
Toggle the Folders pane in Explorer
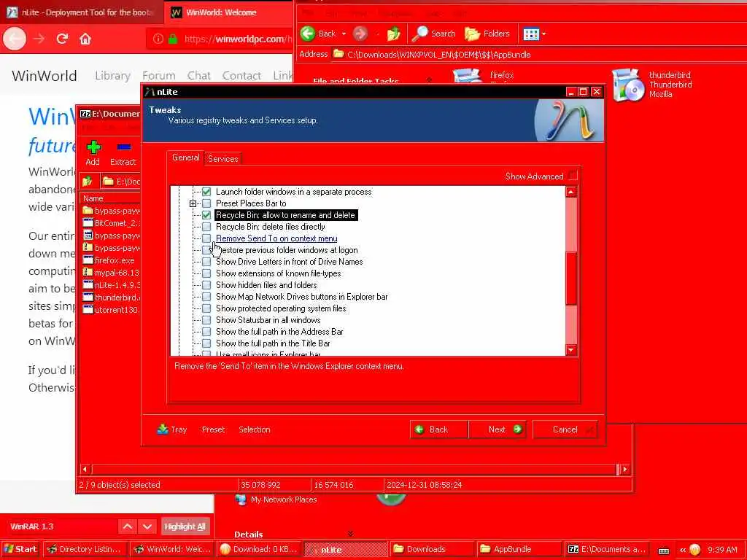point(487,34)
